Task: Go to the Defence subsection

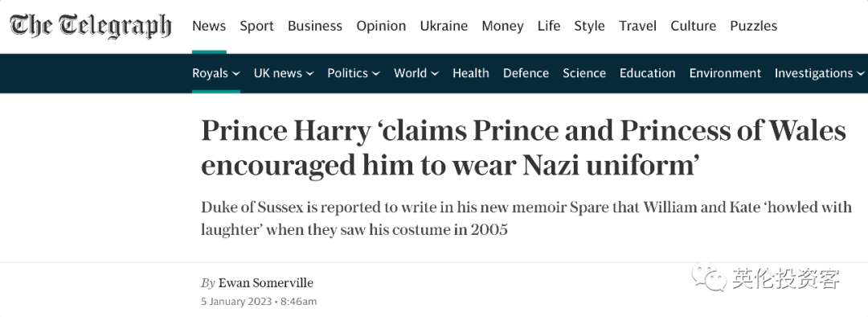Action: coord(526,73)
